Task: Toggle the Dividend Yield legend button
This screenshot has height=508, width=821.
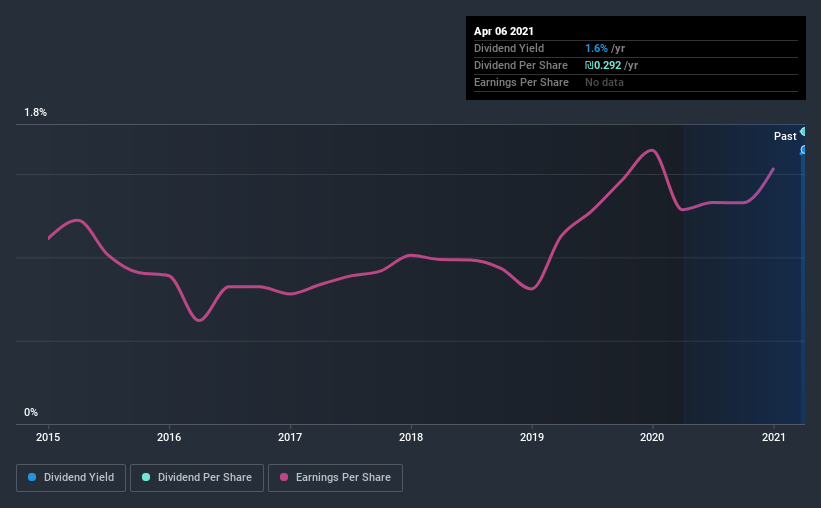Action: tap(71, 478)
